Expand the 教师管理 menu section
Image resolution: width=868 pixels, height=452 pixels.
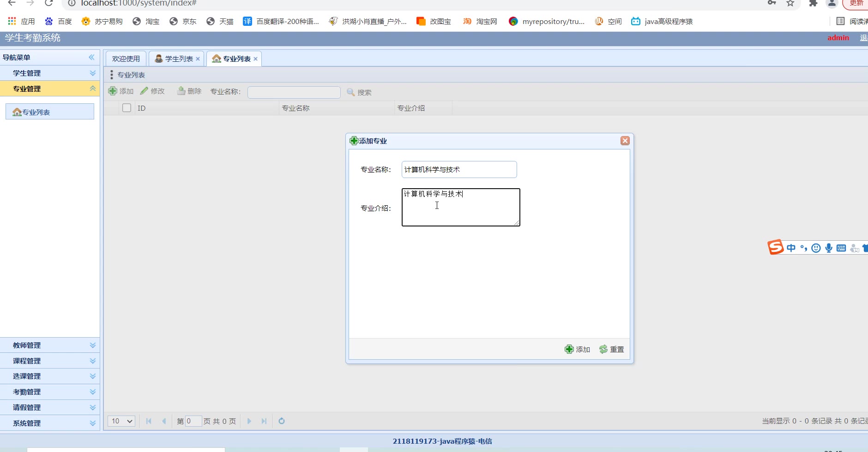click(x=50, y=345)
